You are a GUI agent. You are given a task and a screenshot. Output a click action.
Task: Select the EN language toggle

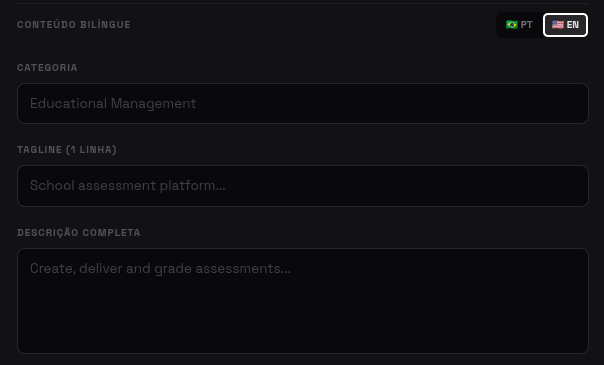pyautogui.click(x=565, y=25)
